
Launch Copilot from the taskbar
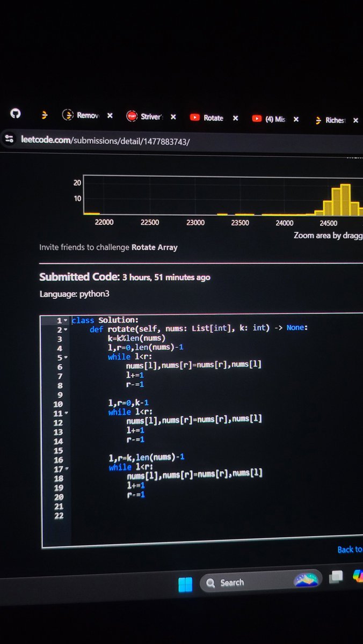click(x=358, y=575)
